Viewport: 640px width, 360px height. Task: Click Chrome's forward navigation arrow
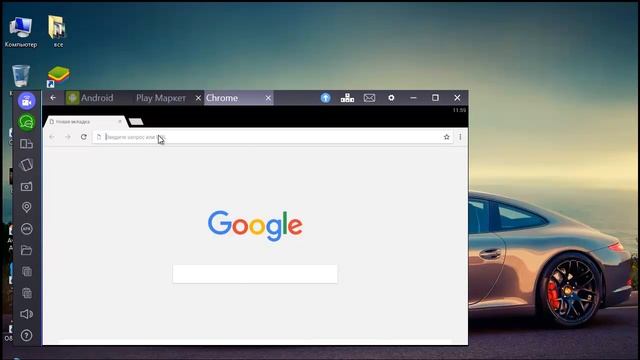click(68, 137)
